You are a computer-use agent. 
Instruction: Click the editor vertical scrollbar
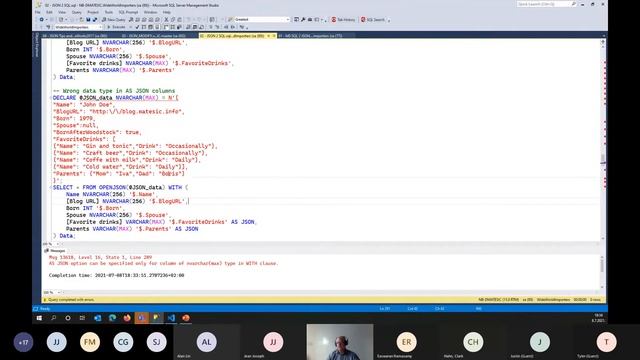602,140
